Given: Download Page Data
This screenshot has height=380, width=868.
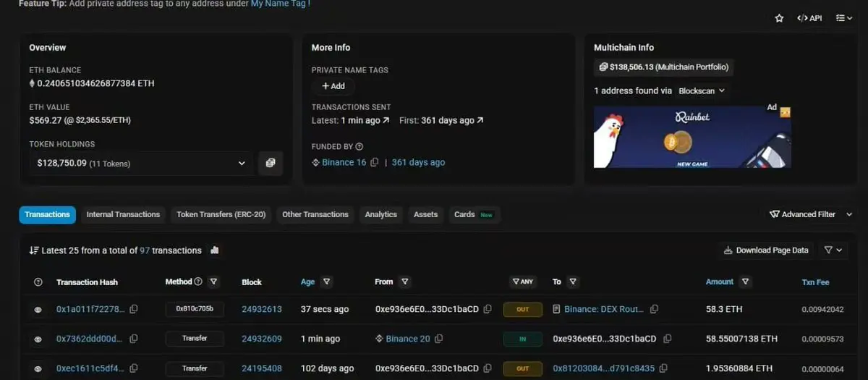Looking at the screenshot, I should pyautogui.click(x=766, y=250).
